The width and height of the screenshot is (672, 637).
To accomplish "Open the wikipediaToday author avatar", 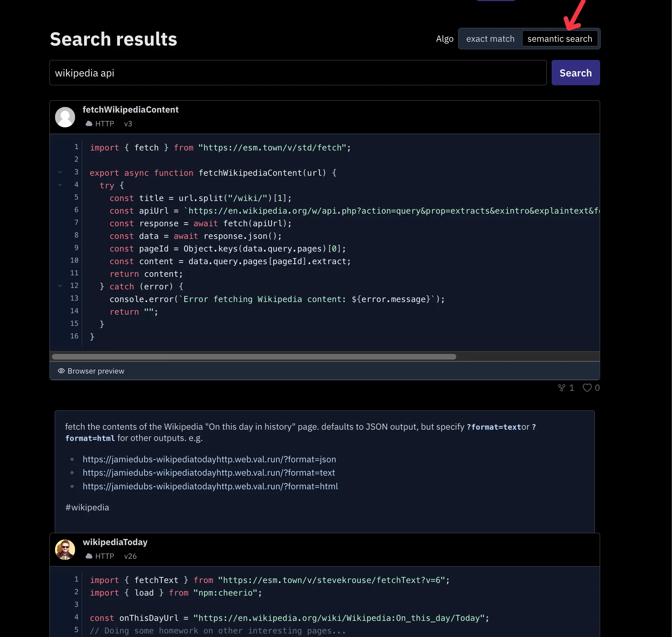I will (65, 549).
